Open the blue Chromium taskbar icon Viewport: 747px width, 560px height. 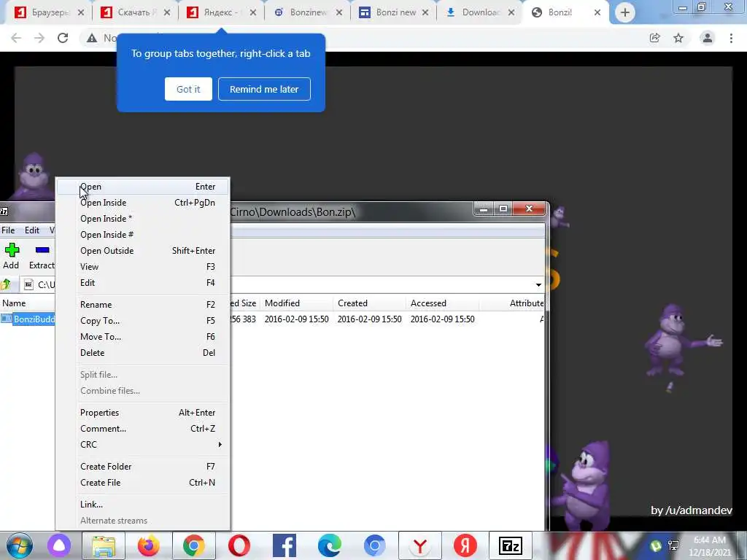(x=375, y=545)
